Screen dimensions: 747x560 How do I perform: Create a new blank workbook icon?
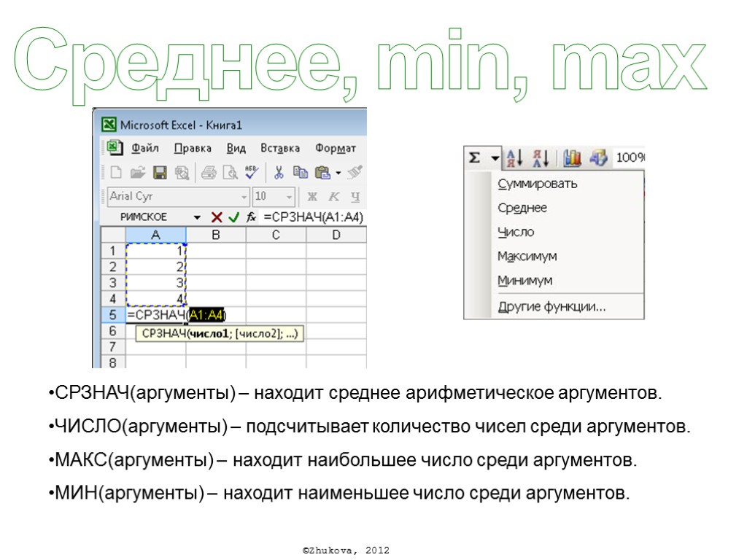tap(116, 172)
